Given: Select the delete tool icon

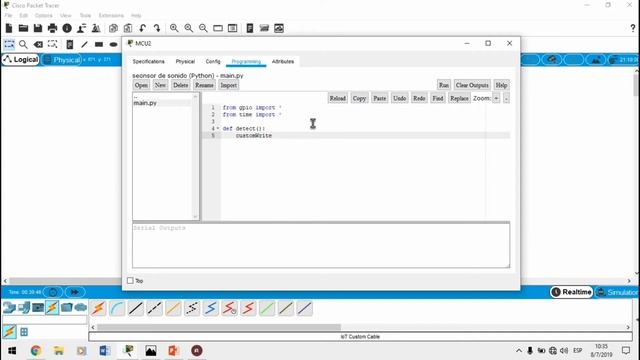Looking at the screenshot, I should (x=38, y=44).
